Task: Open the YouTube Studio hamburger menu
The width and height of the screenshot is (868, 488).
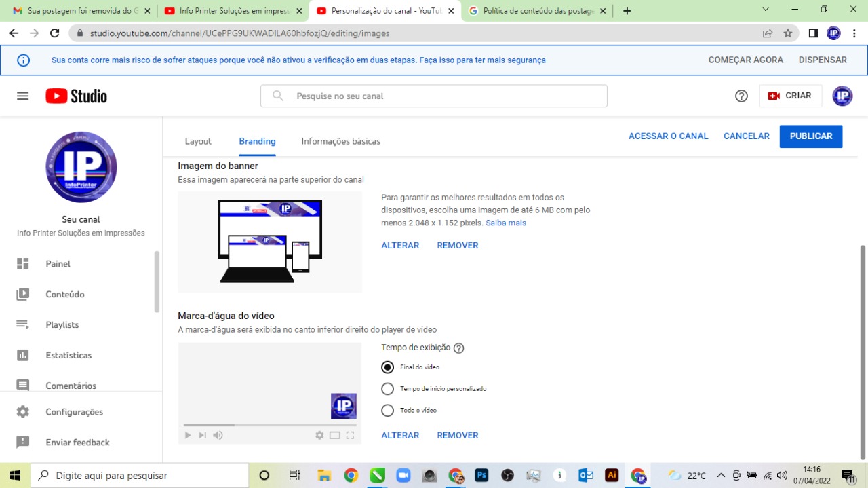Action: coord(23,96)
